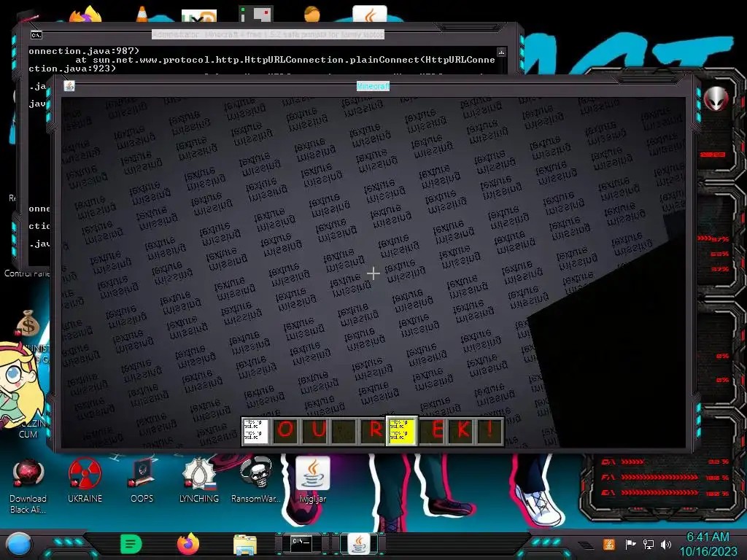Click the Start orb button
The height and width of the screenshot is (560, 747).
click(x=18, y=545)
